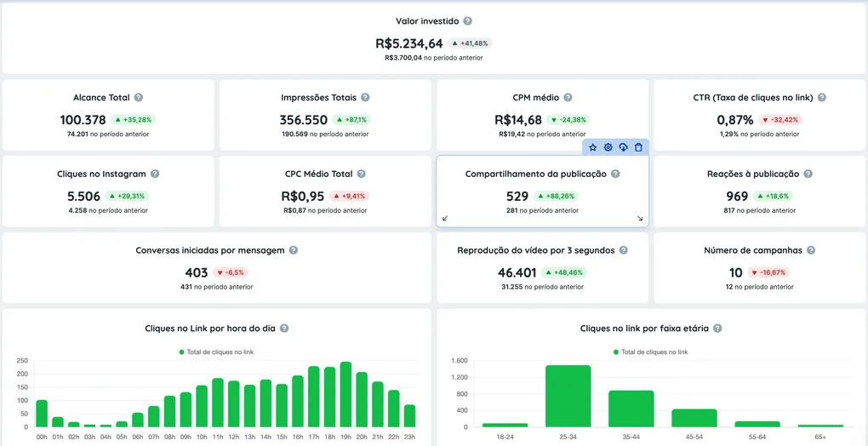Select the 25-34 age group bar
Screen dimensions: 868x446
click(568, 396)
